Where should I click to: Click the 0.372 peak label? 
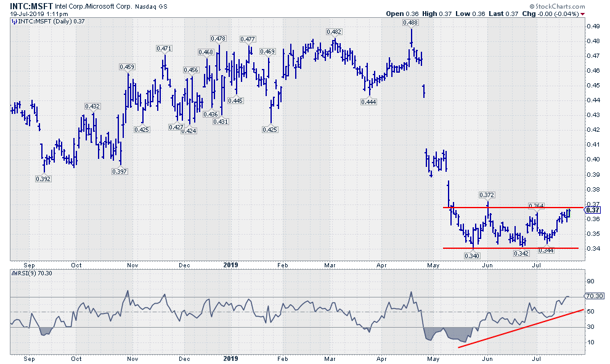[x=487, y=195]
